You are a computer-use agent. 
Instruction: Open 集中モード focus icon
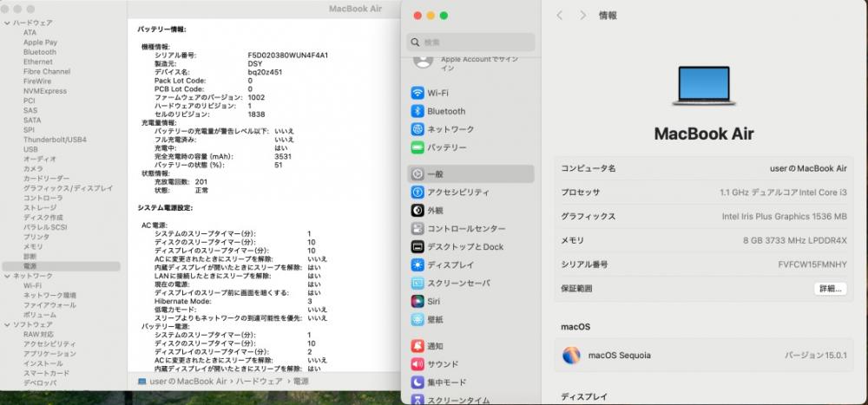418,382
